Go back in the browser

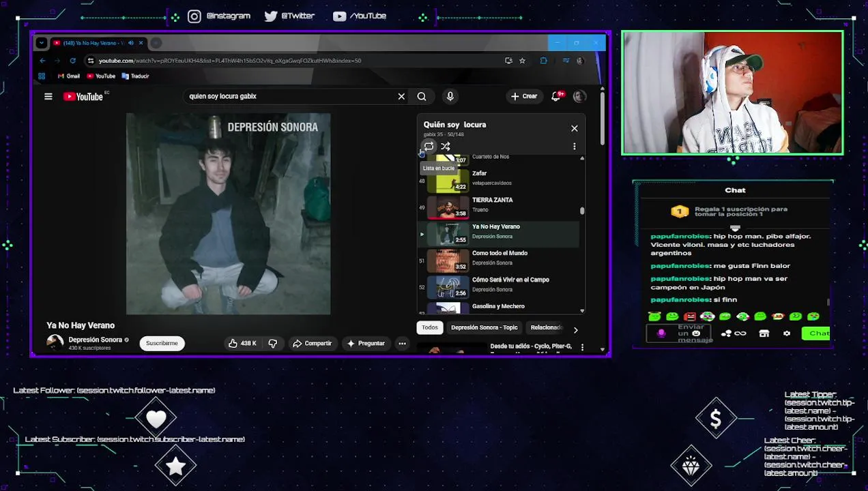tap(42, 61)
